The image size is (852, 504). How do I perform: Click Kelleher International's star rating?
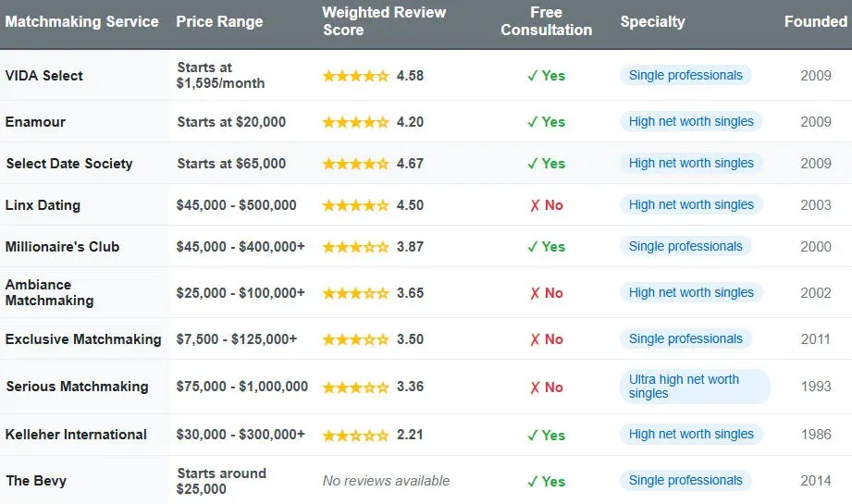[x=355, y=435]
